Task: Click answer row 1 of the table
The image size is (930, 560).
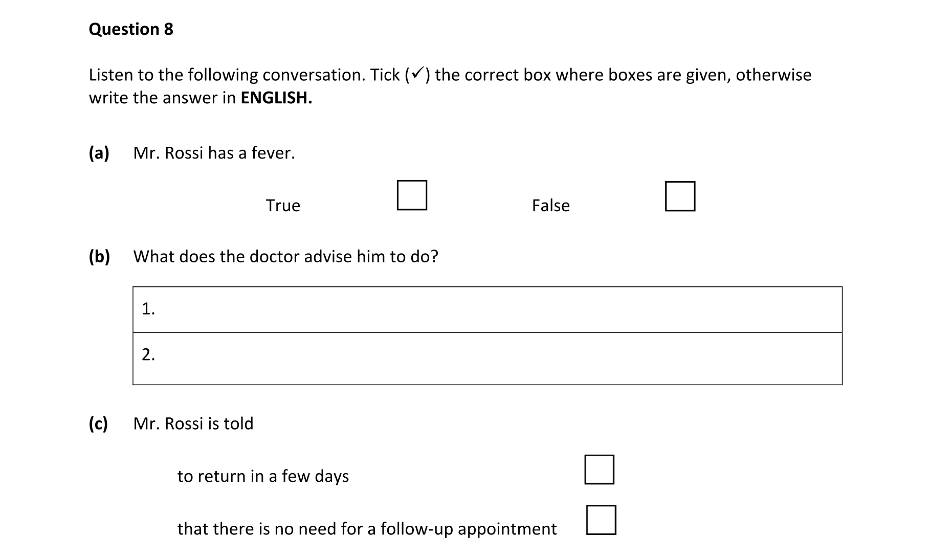Action: 487,310
